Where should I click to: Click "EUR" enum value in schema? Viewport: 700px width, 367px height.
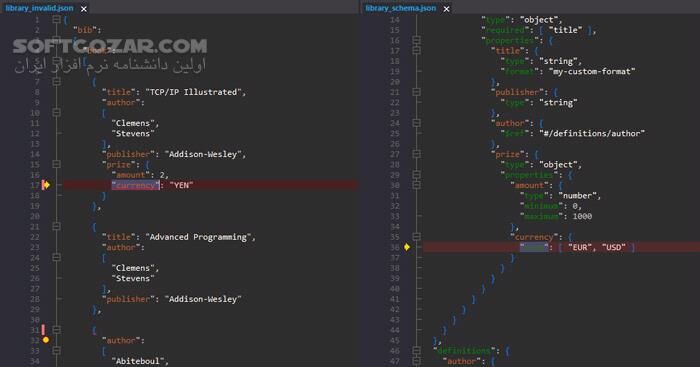click(579, 247)
